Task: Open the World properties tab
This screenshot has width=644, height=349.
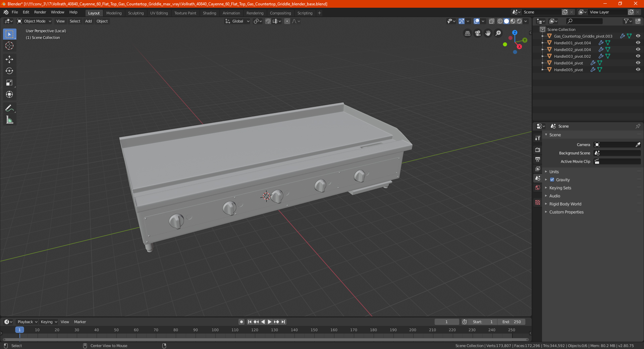Action: coord(538,188)
